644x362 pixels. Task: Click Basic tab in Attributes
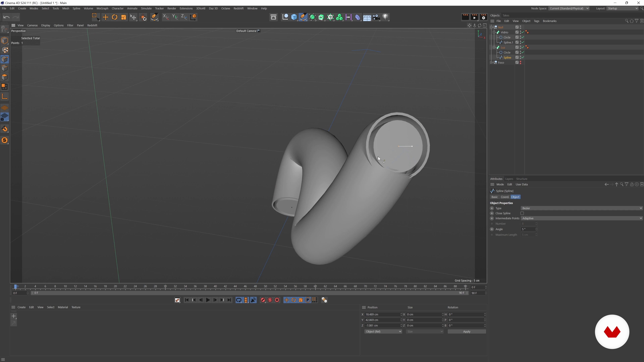click(x=495, y=197)
